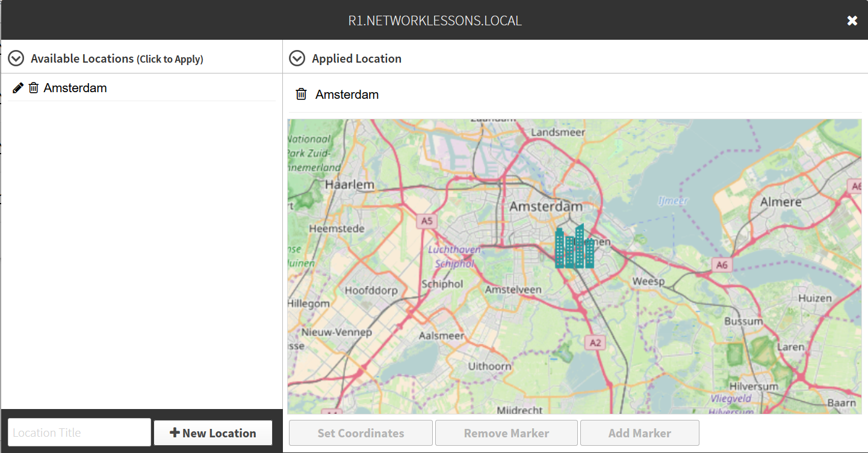Click the Location Title input field

[x=79, y=433]
